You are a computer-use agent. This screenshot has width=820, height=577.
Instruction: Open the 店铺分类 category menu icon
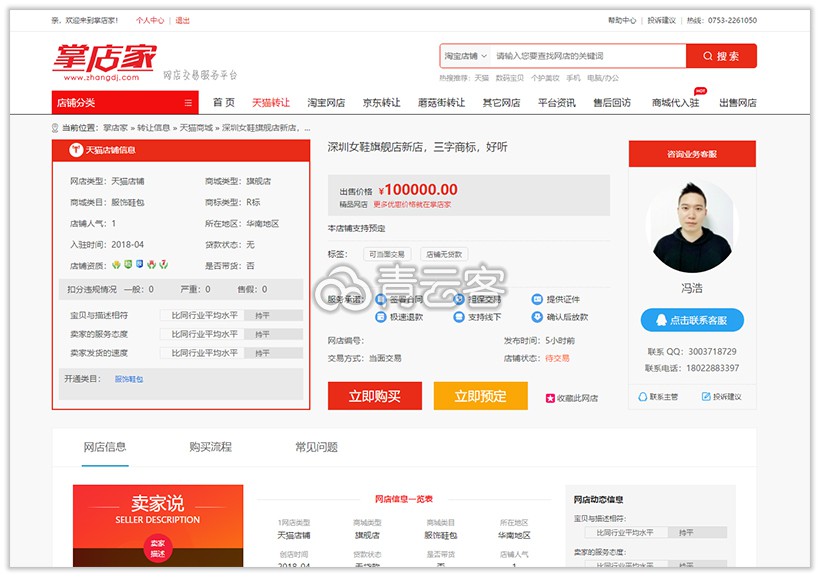[188, 103]
